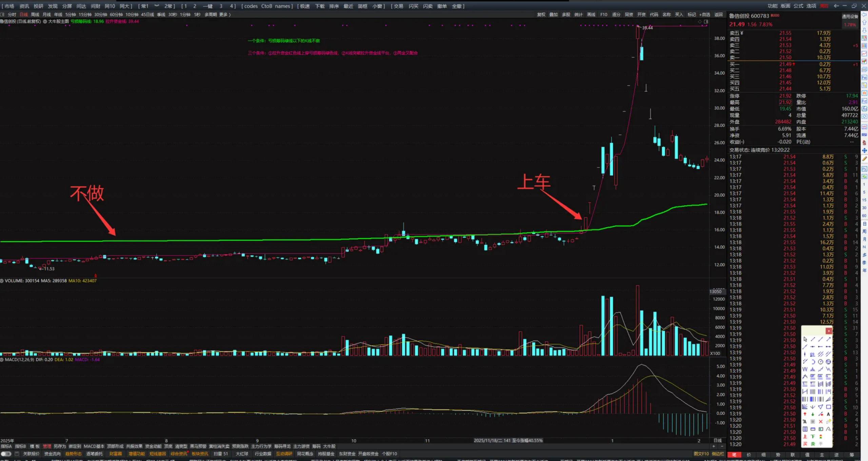The width and height of the screenshot is (868, 461).
Task: Open the 版面 layout menu
Action: click(786, 6)
